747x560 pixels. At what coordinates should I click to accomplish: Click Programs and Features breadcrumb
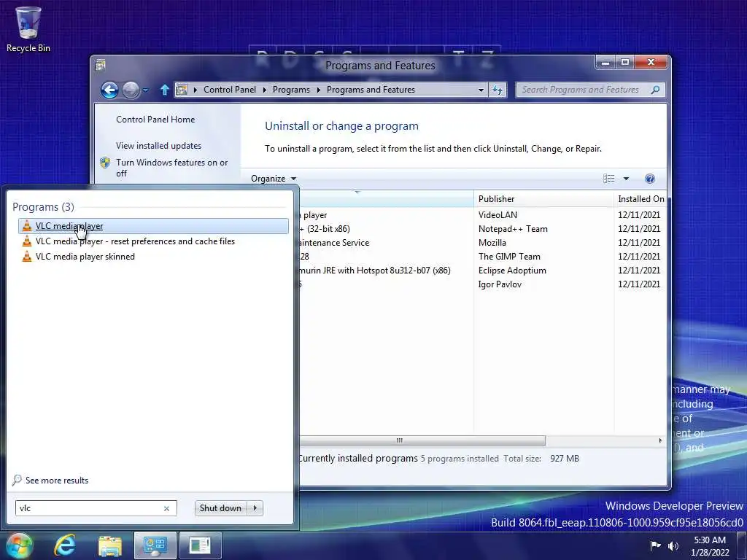[371, 90]
